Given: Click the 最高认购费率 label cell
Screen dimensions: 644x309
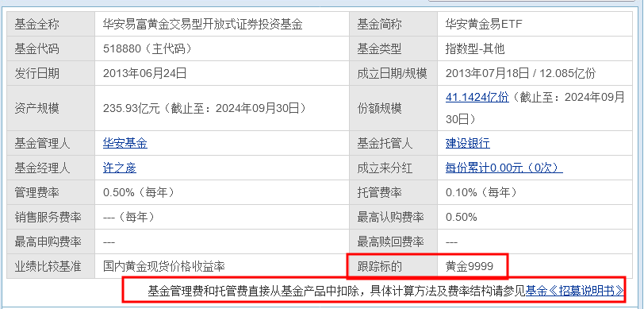Looking at the screenshot, I should tap(393, 217).
